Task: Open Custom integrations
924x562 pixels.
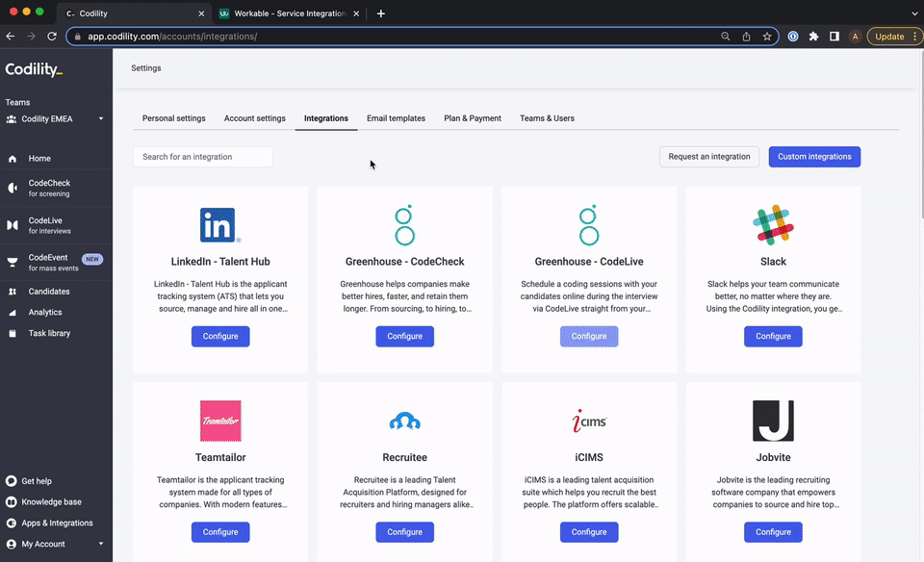Action: pyautogui.click(x=814, y=157)
